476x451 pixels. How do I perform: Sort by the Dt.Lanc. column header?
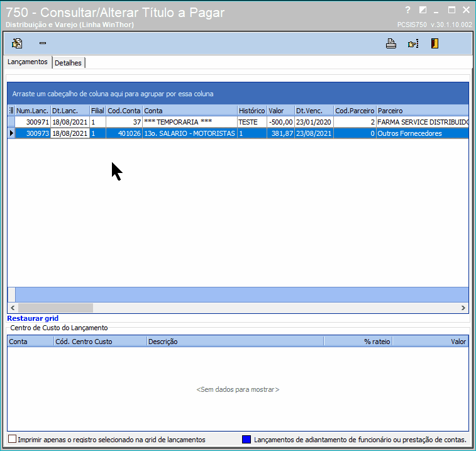pyautogui.click(x=70, y=111)
